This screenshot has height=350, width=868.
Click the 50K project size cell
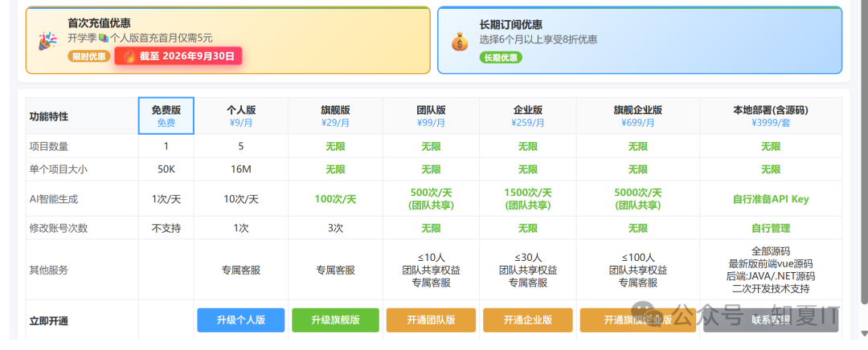(x=166, y=169)
